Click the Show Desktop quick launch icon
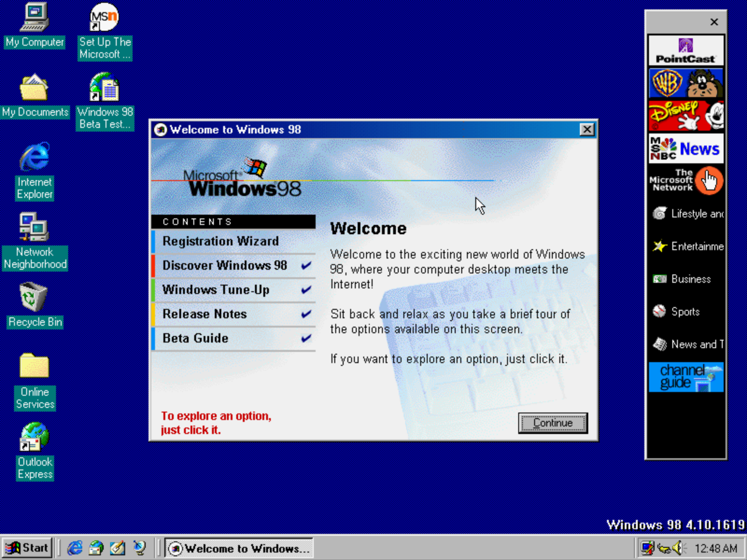Image resolution: width=747 pixels, height=560 pixels. pyautogui.click(x=117, y=548)
